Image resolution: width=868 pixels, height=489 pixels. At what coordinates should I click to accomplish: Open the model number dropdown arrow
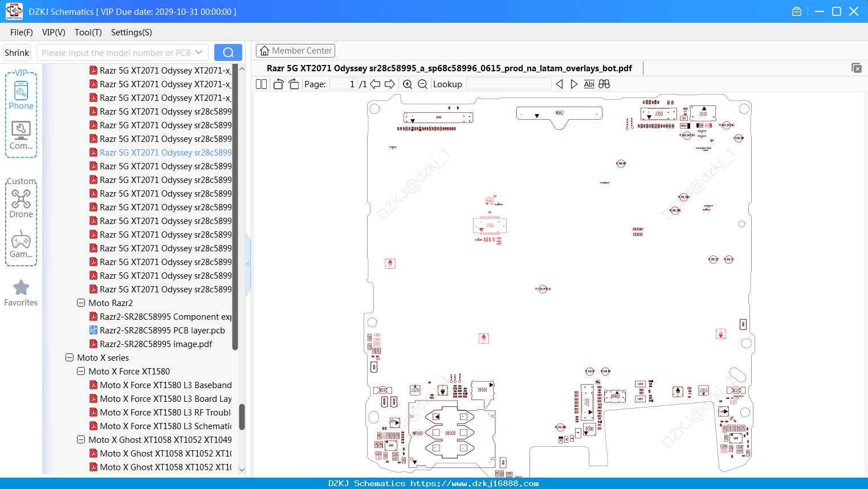point(199,52)
